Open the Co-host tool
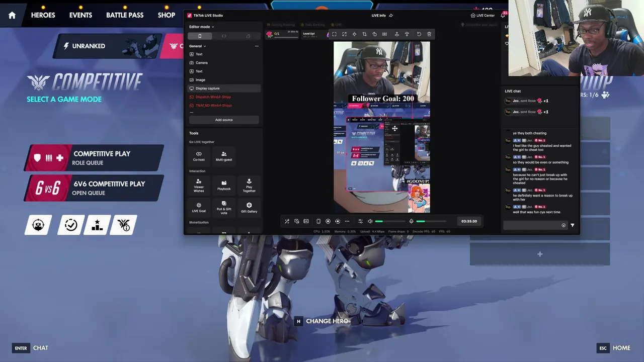This screenshot has width=644, height=362. (199, 156)
